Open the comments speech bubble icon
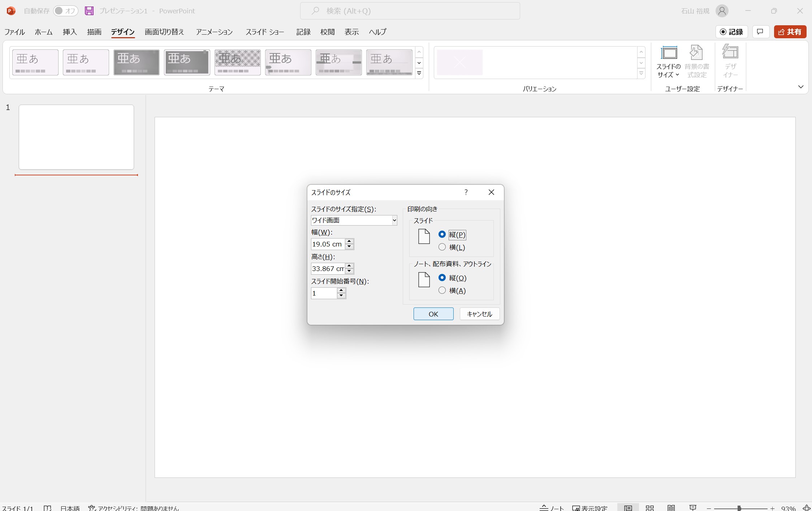 tap(760, 32)
